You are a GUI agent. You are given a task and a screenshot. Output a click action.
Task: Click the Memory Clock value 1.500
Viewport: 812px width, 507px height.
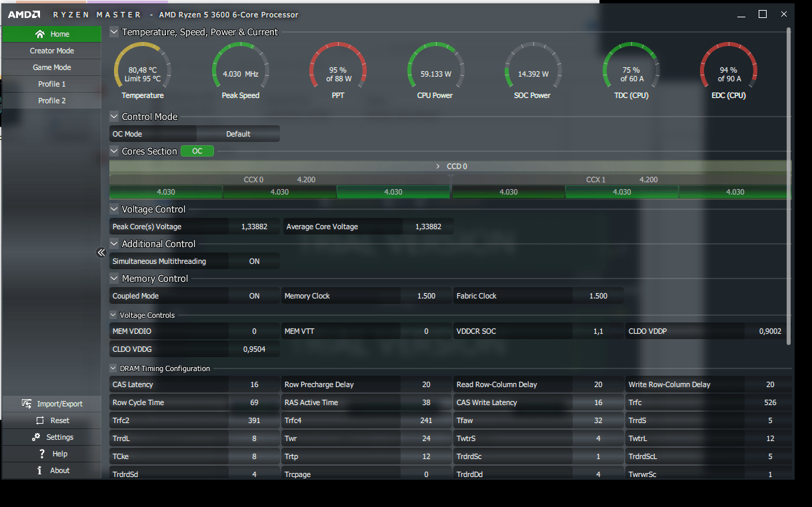(x=426, y=296)
